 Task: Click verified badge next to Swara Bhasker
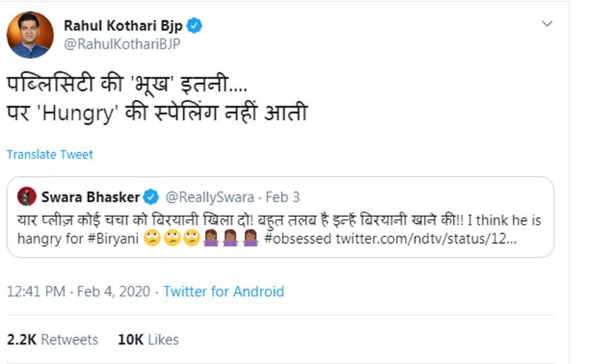pyautogui.click(x=151, y=196)
